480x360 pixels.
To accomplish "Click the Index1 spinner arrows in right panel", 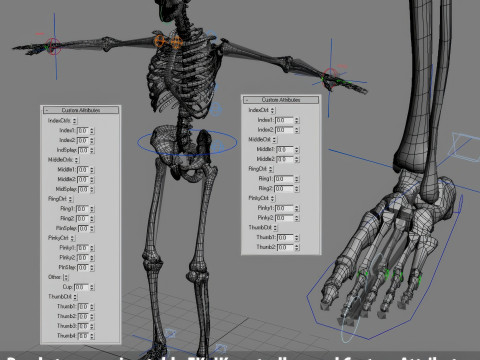I will tap(297, 120).
